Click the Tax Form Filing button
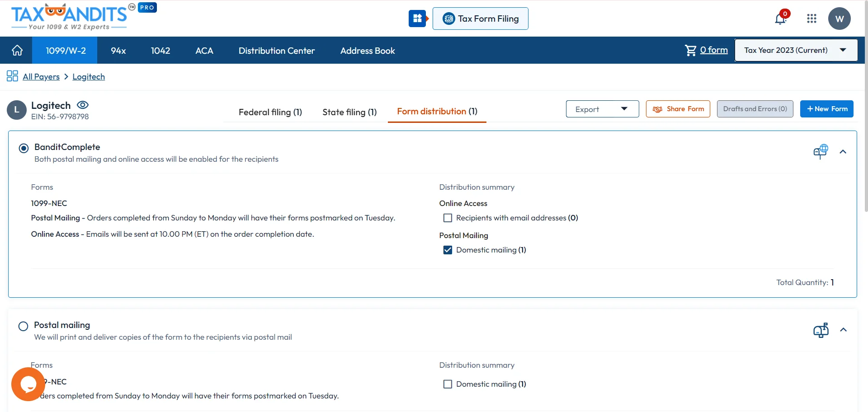The height and width of the screenshot is (412, 868). click(480, 19)
